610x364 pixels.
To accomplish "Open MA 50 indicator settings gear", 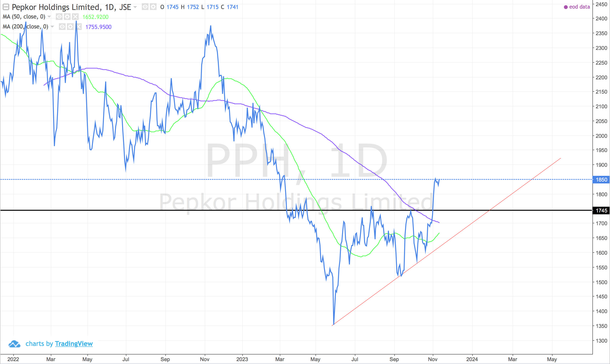I will [67, 17].
